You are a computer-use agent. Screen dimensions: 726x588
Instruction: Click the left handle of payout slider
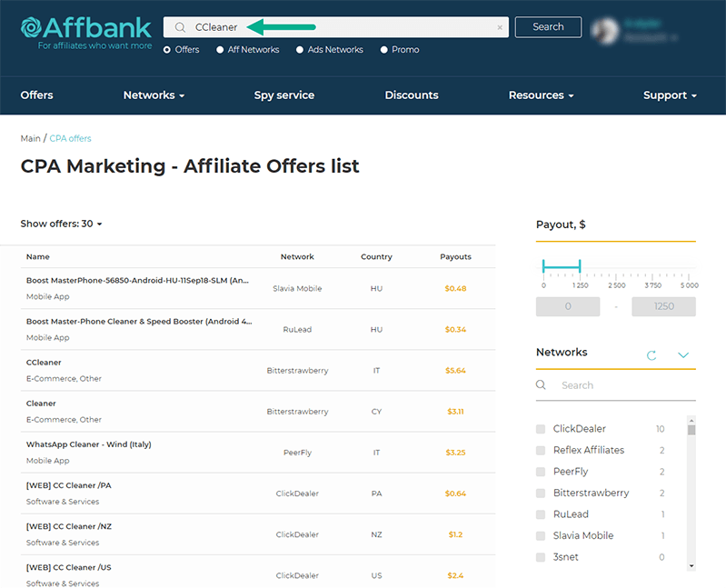pyautogui.click(x=543, y=265)
